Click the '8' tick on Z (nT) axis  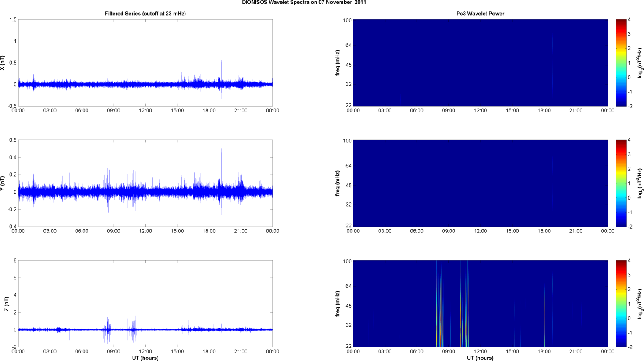(15, 261)
